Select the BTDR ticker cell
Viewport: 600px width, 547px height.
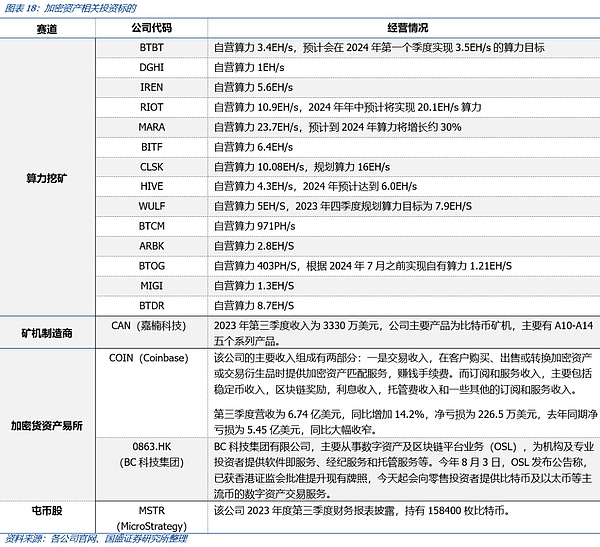click(152, 306)
